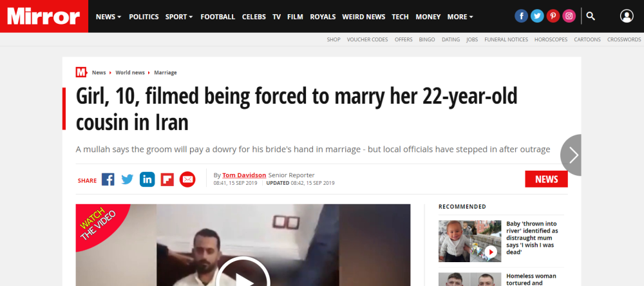Screen dimensions: 644x286
Task: Open the Mirror Facebook page icon in header
Action: pos(521,17)
